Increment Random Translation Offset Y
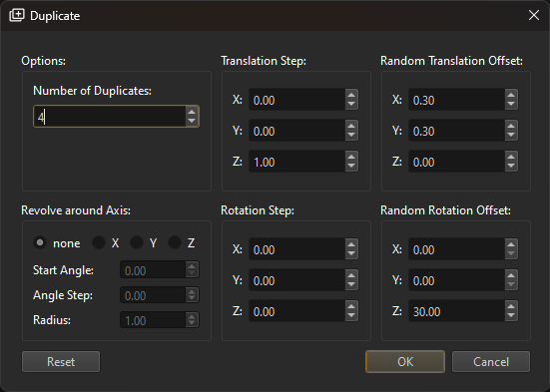This screenshot has width=550, height=392. click(511, 126)
